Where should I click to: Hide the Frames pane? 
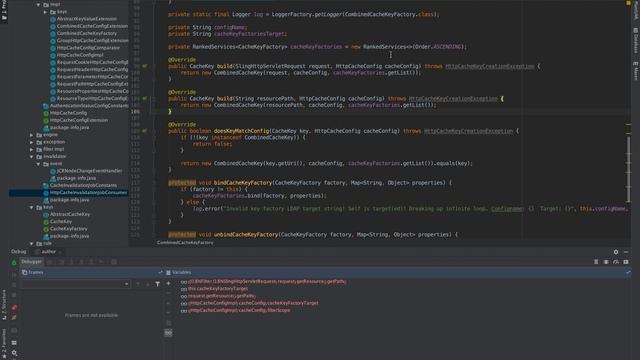click(160, 272)
